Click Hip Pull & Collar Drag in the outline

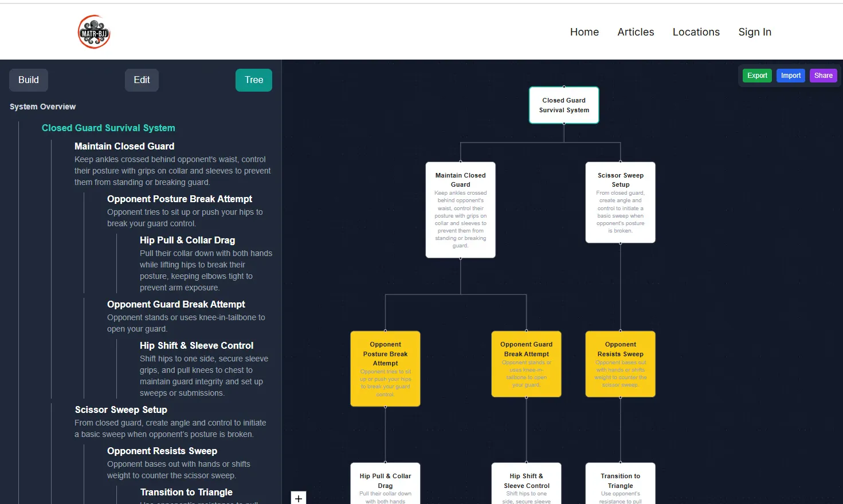coord(187,240)
